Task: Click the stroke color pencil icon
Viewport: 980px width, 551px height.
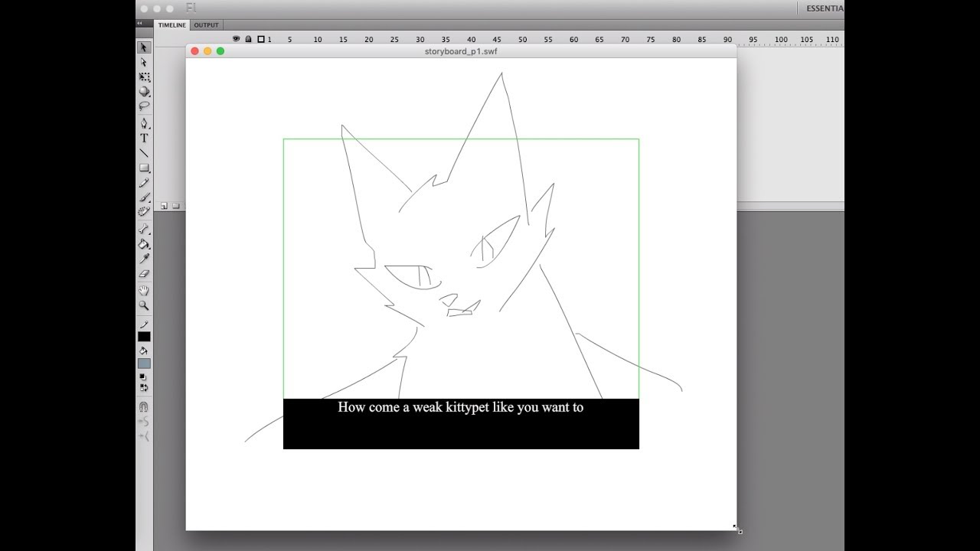Action: 144,324
